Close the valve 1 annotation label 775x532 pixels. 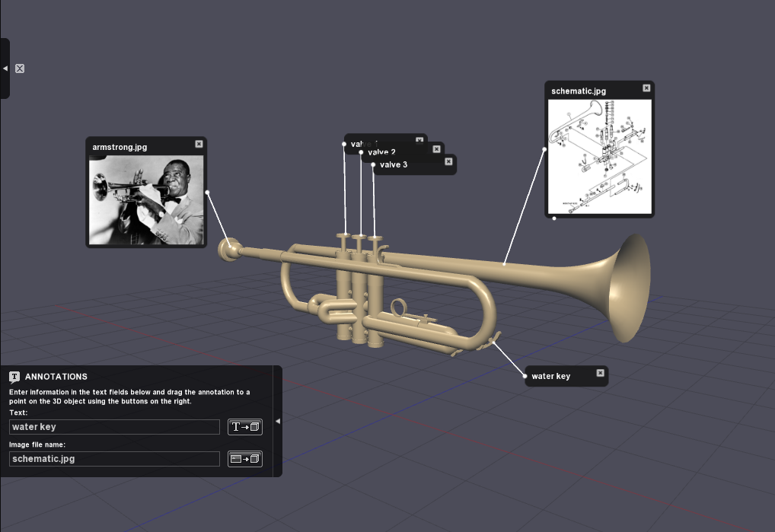(x=419, y=140)
